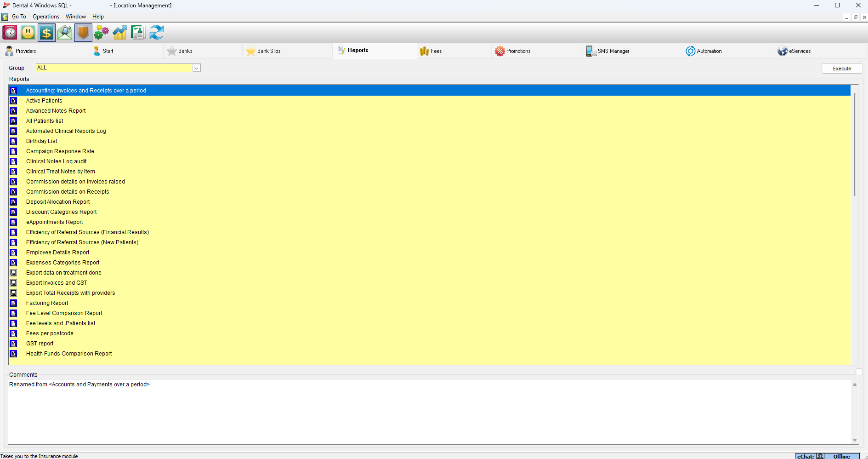Toggle the checkbox right of Comments
This screenshot has height=459, width=868.
click(x=859, y=372)
